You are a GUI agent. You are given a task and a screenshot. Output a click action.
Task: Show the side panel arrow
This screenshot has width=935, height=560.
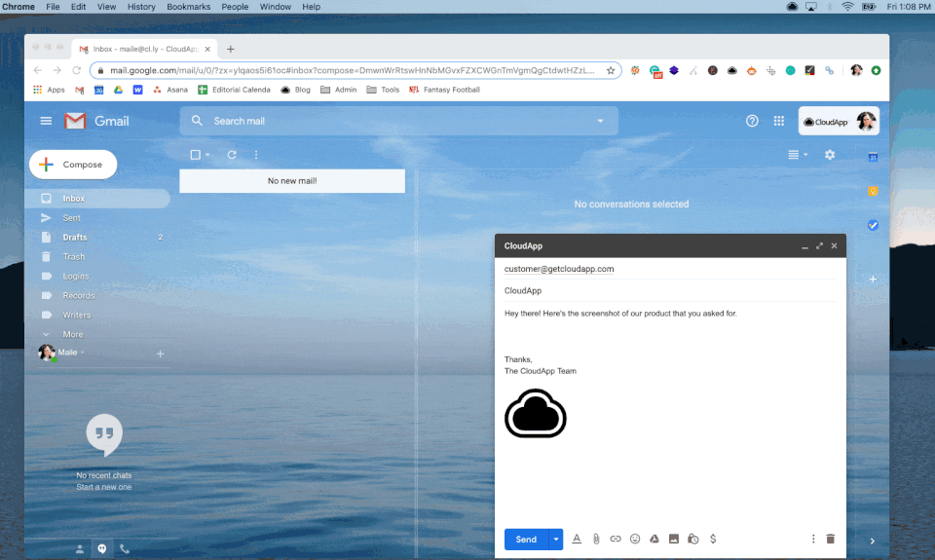(x=872, y=541)
